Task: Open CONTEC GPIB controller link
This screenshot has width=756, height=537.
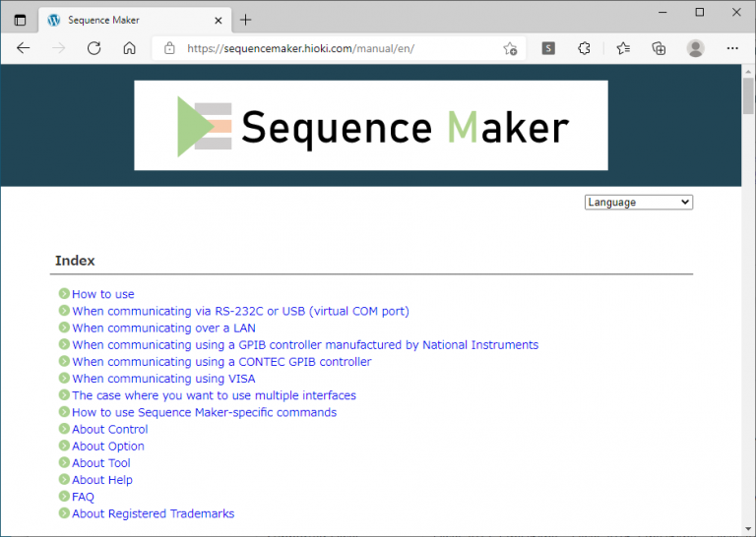Action: pos(221,362)
